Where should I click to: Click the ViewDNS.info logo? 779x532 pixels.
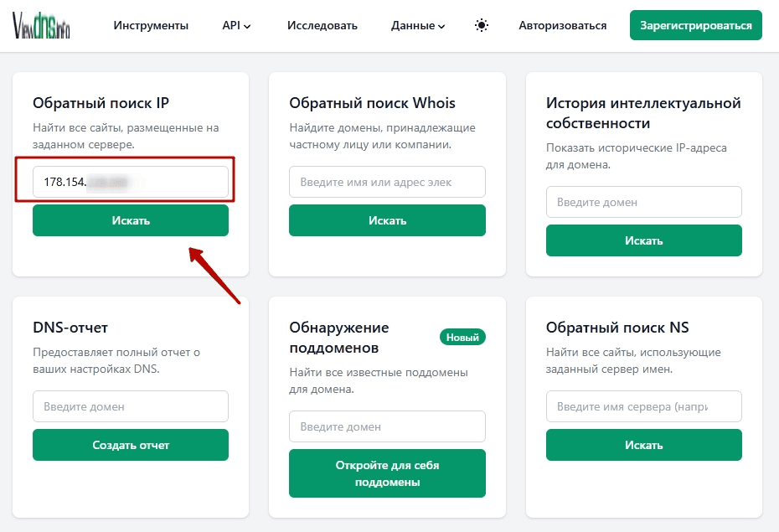(42, 26)
